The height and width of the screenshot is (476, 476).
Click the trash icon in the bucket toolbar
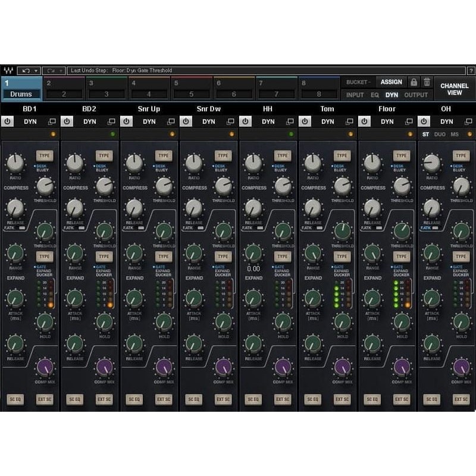428,82
